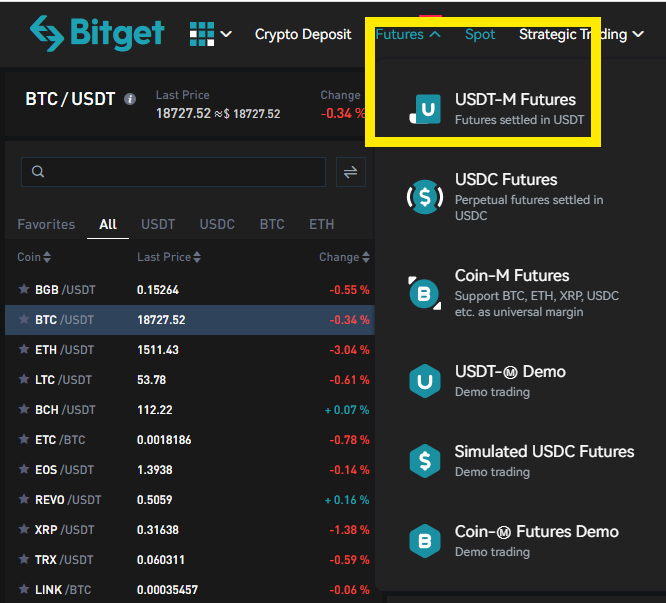Viewport: 666px width, 603px height.
Task: Click 0.15264 price of BGB
Action: [158, 290]
